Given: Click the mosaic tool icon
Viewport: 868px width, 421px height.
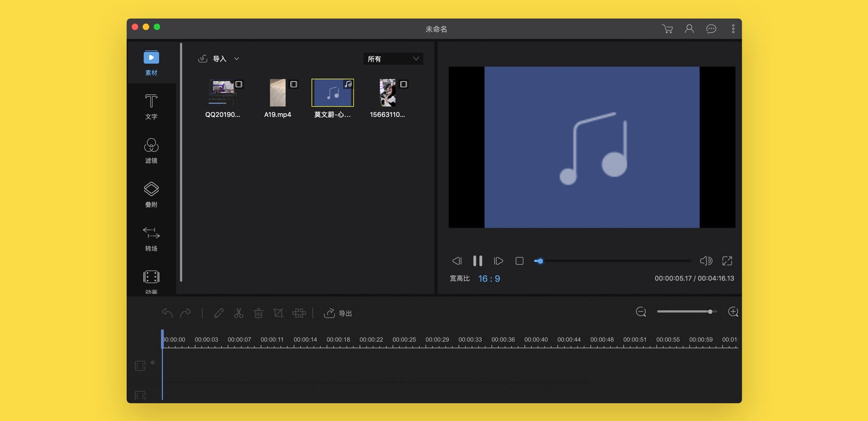Looking at the screenshot, I should coord(299,313).
